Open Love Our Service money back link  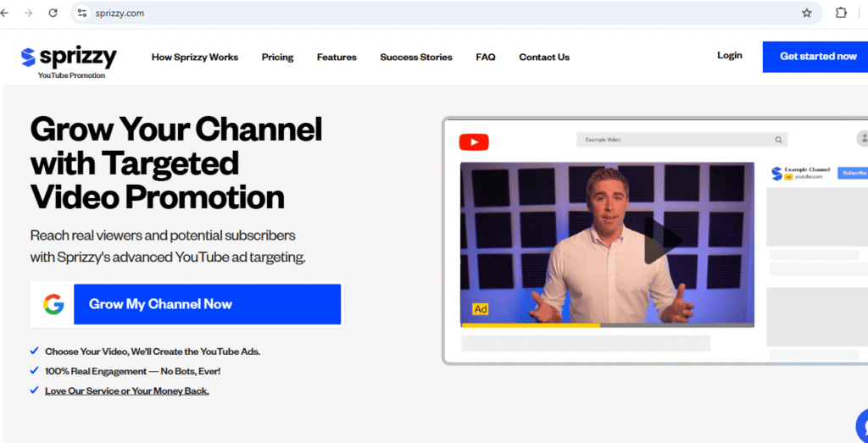coord(127,391)
